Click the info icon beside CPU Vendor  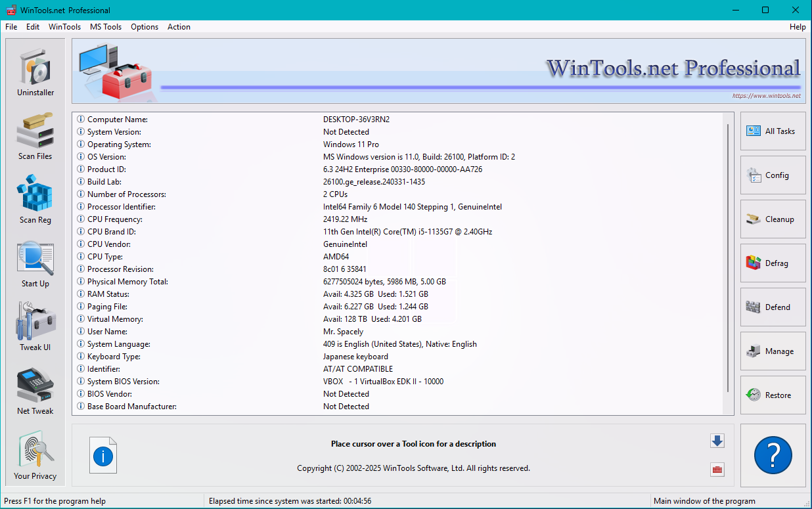pos(81,244)
